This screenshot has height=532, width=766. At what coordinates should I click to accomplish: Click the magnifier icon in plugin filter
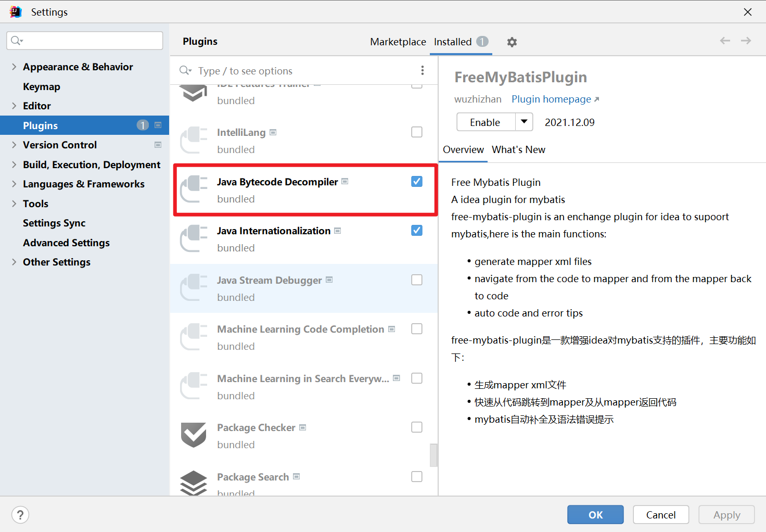185,70
